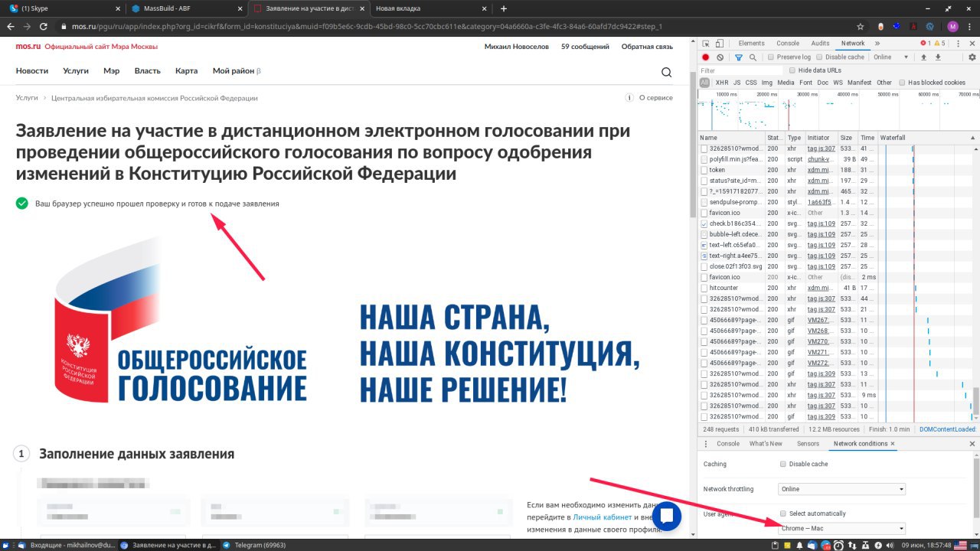Open the Новости menu on mos.ru

(32, 71)
